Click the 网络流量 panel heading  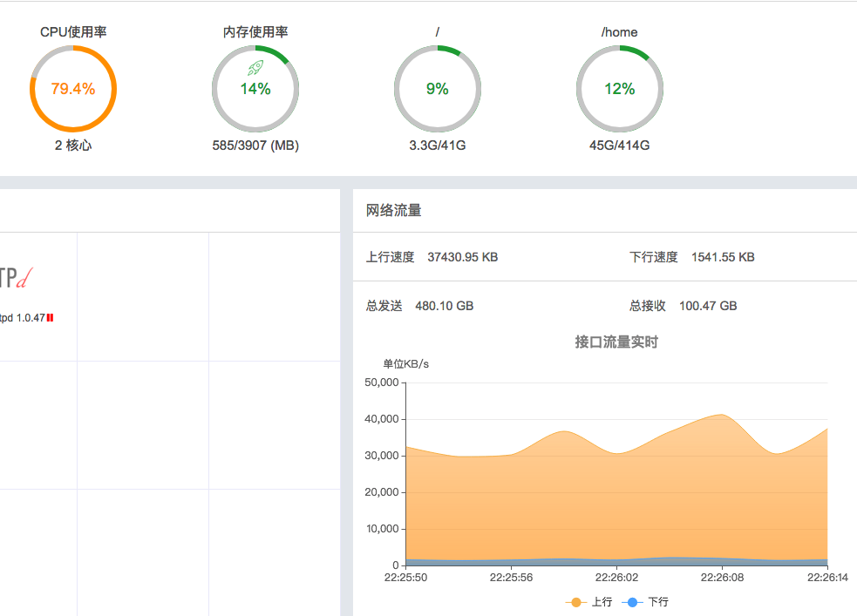coord(393,211)
